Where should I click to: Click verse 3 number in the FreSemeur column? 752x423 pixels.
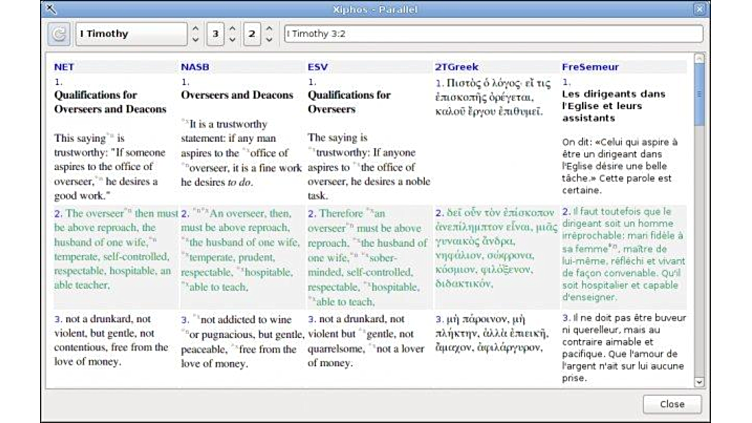565,318
